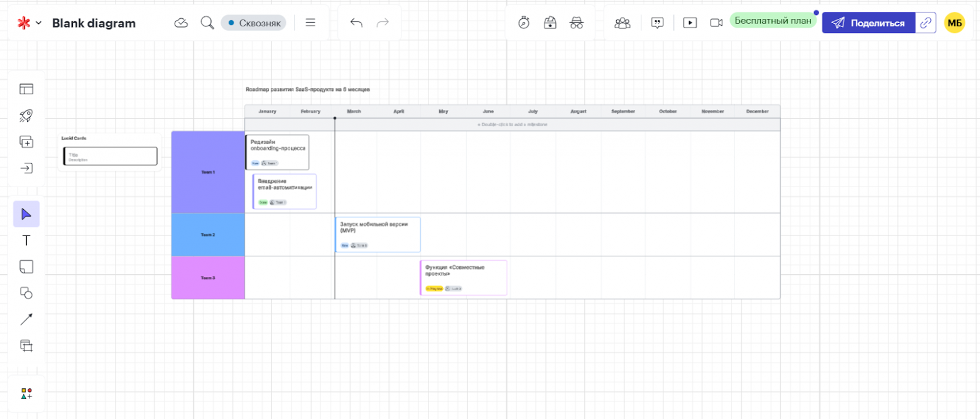Screen dimensions: 980x419
Task: Open the idea collection box icon
Action: click(550, 23)
